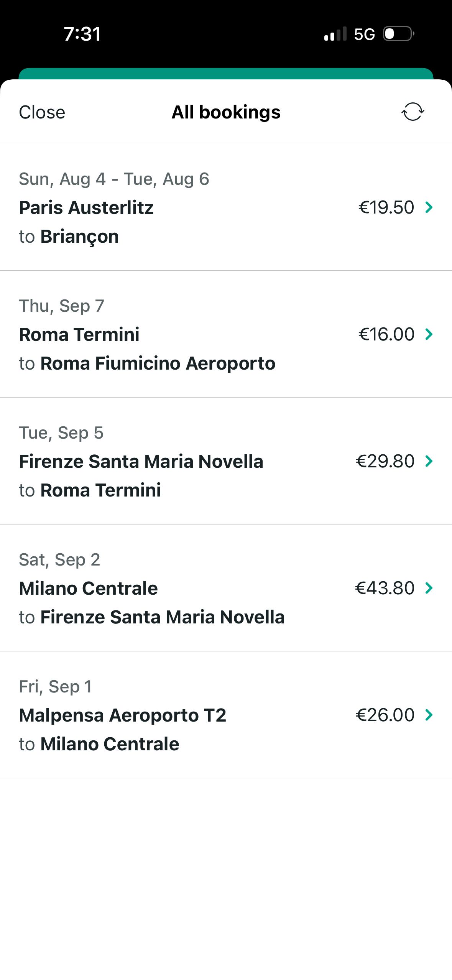Viewport: 452px width, 980px height.
Task: Tap the €16.00 price label
Action: [x=386, y=334]
